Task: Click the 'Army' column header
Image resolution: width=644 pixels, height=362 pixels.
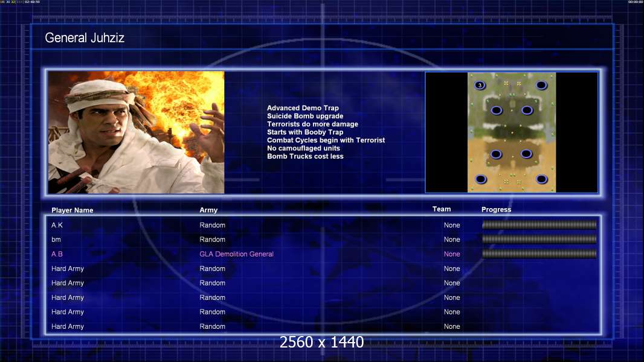Action: [x=208, y=210]
